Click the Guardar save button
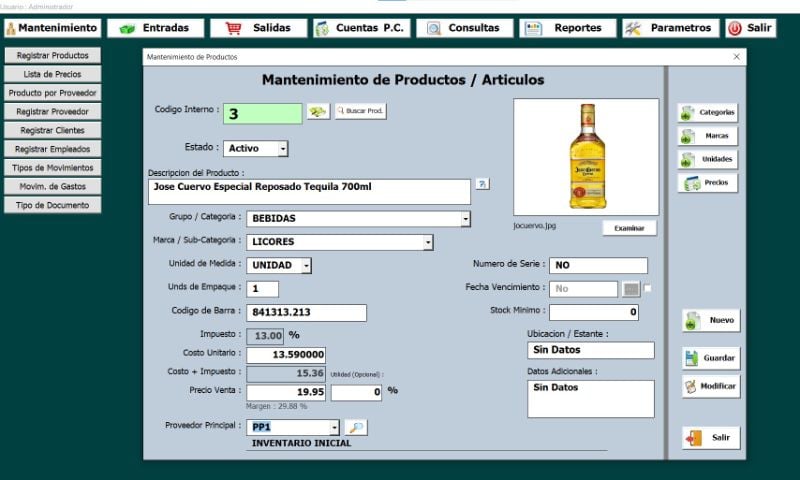 pos(711,358)
